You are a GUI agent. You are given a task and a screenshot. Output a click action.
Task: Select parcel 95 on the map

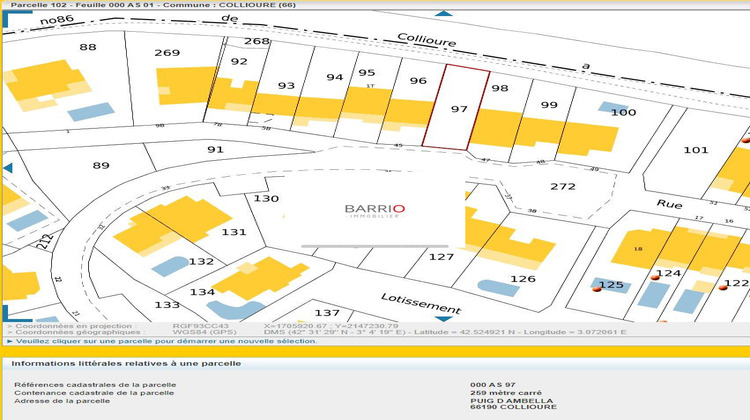(x=367, y=73)
